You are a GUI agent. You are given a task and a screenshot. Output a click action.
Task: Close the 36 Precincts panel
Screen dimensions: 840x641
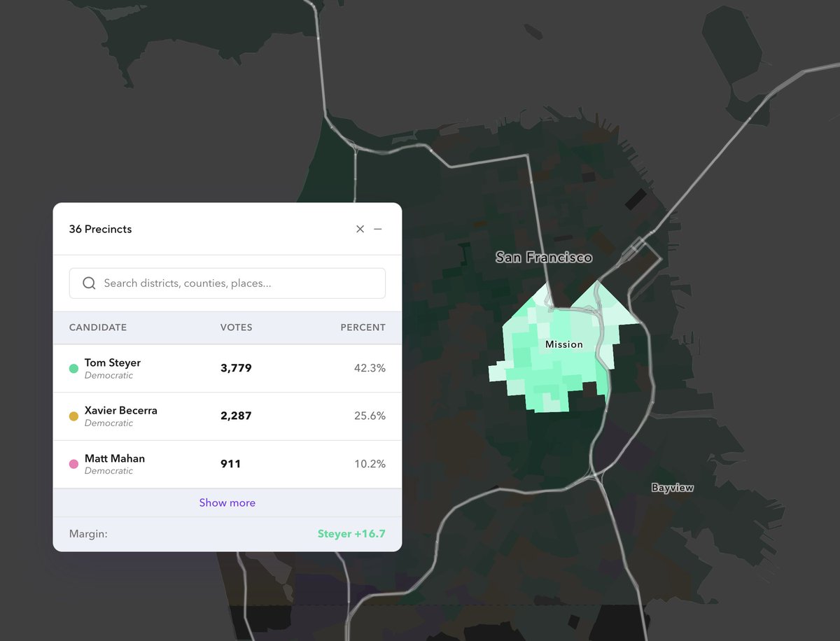point(360,229)
